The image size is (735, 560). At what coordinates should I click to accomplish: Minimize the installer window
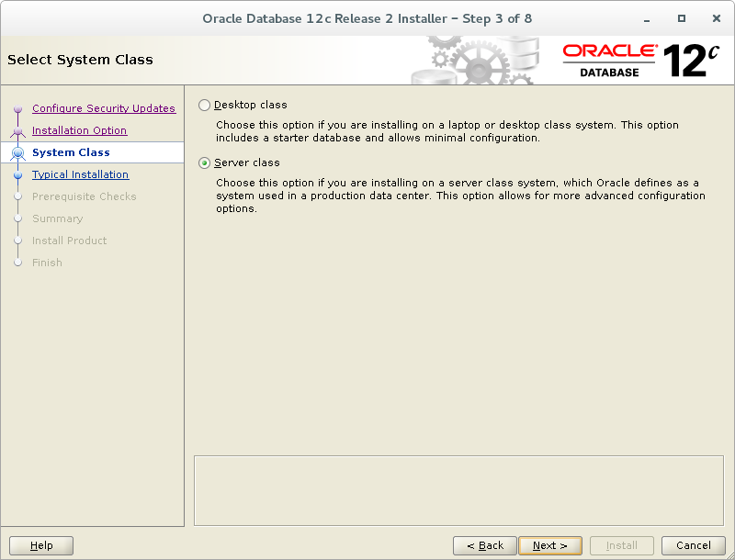coord(647,19)
